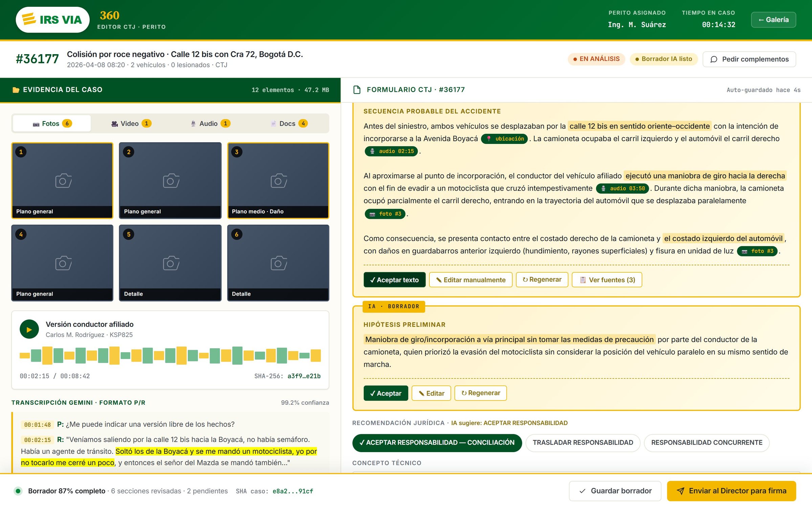Open foto #3 chip after 'desplazaba paralelamente'

385,214
